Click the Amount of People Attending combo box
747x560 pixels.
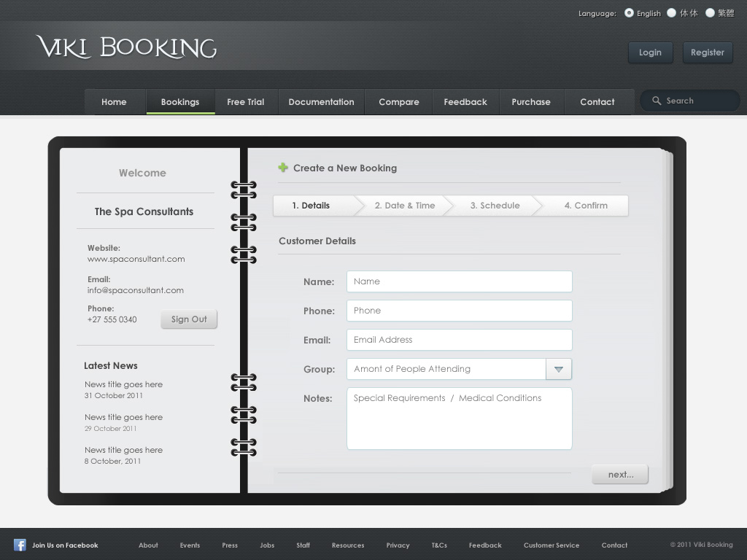[x=446, y=369]
